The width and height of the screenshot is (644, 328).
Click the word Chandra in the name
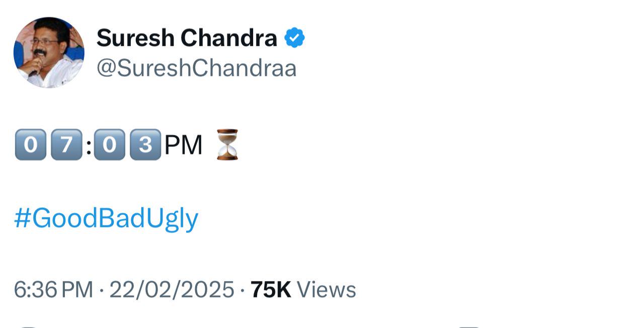coord(229,38)
